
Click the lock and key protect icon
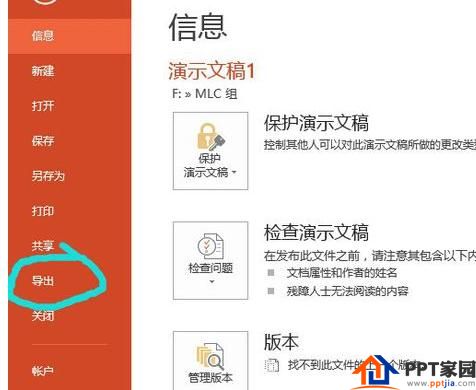pyautogui.click(x=211, y=137)
